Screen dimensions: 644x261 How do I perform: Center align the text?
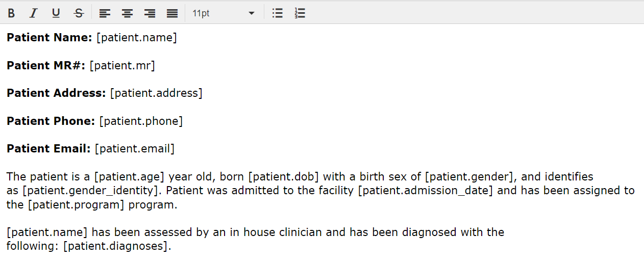127,13
